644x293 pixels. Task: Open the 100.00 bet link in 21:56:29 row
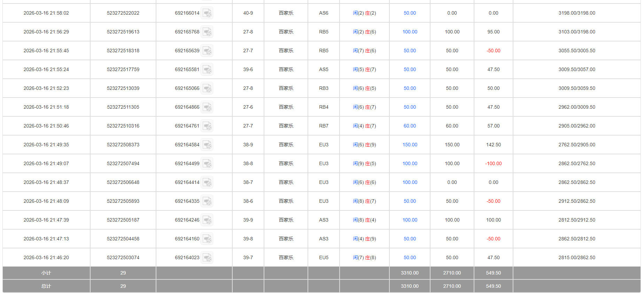pos(410,32)
